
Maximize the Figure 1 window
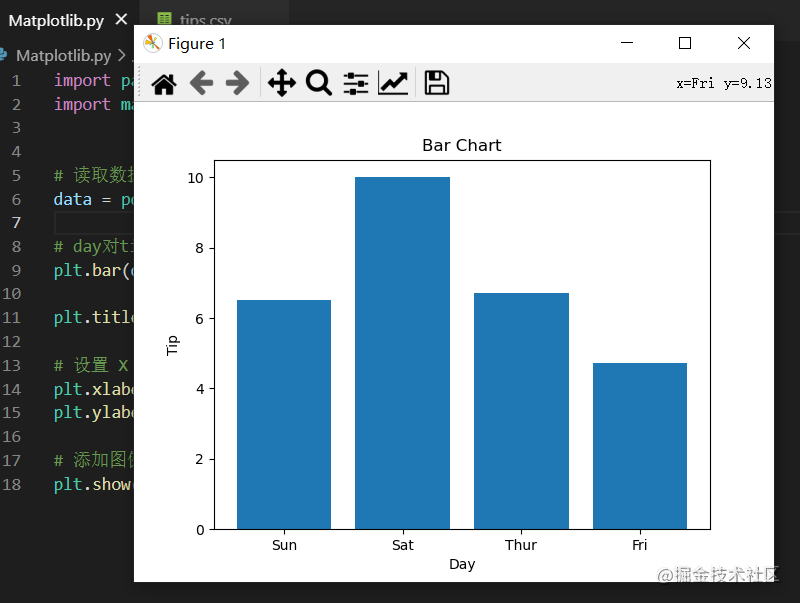[685, 43]
